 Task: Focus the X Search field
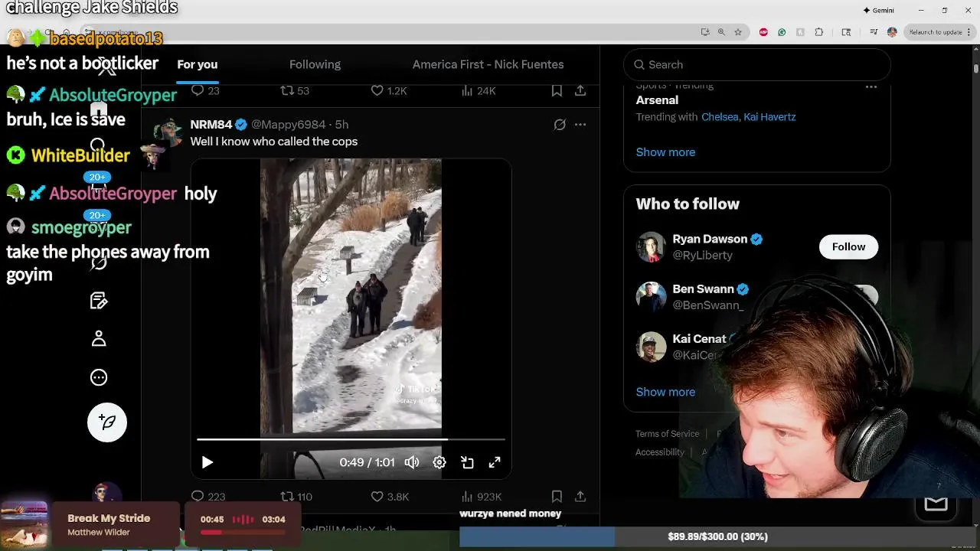(x=756, y=64)
